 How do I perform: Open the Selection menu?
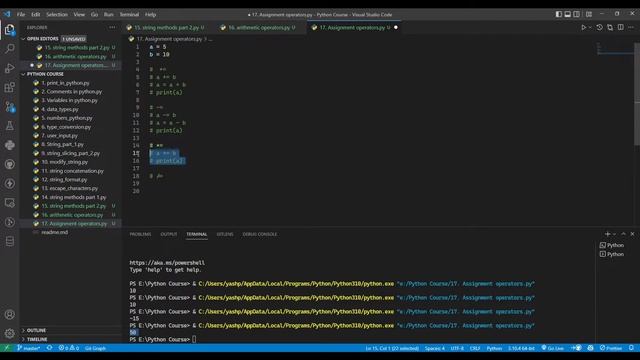[x=57, y=14]
